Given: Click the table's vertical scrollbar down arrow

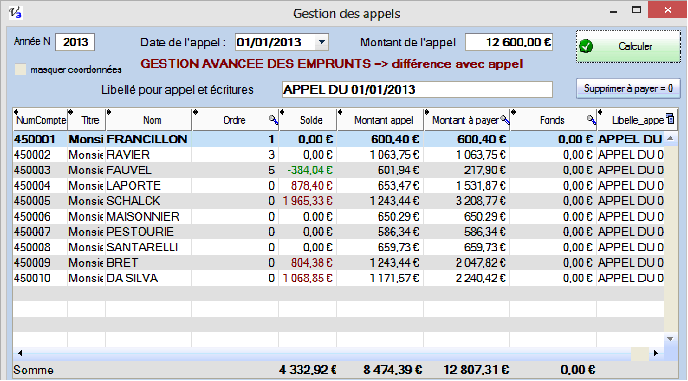Looking at the screenshot, I should point(670,339).
